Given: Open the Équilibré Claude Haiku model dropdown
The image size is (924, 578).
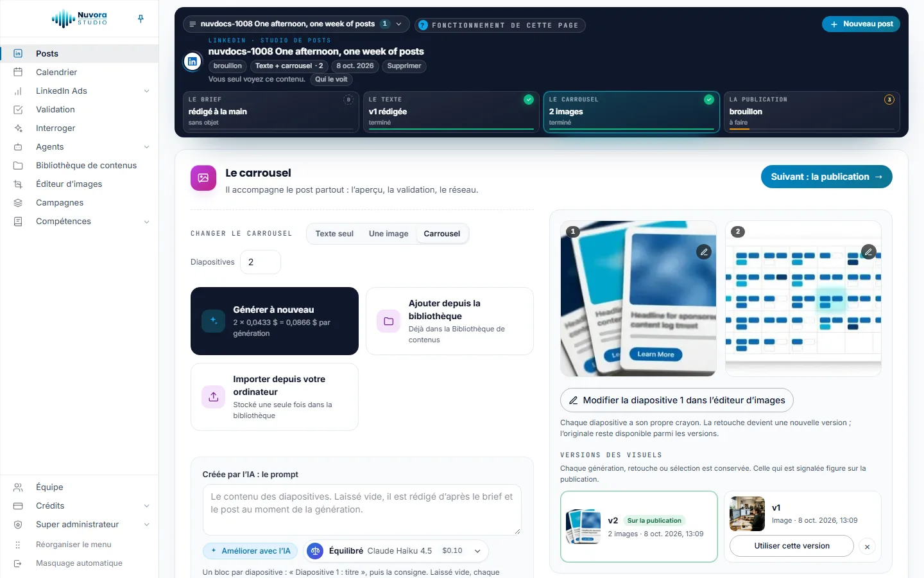Looking at the screenshot, I should point(395,551).
